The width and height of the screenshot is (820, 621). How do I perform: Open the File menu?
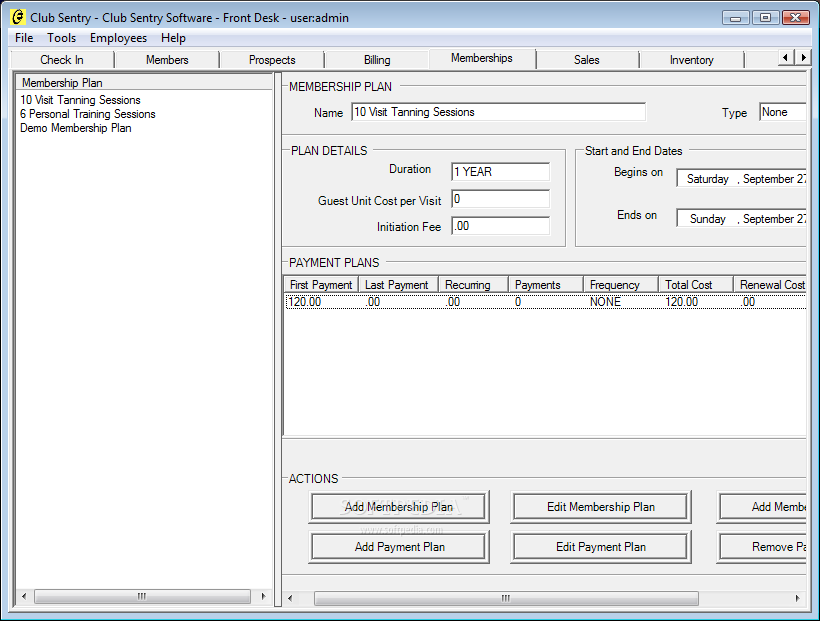click(23, 37)
